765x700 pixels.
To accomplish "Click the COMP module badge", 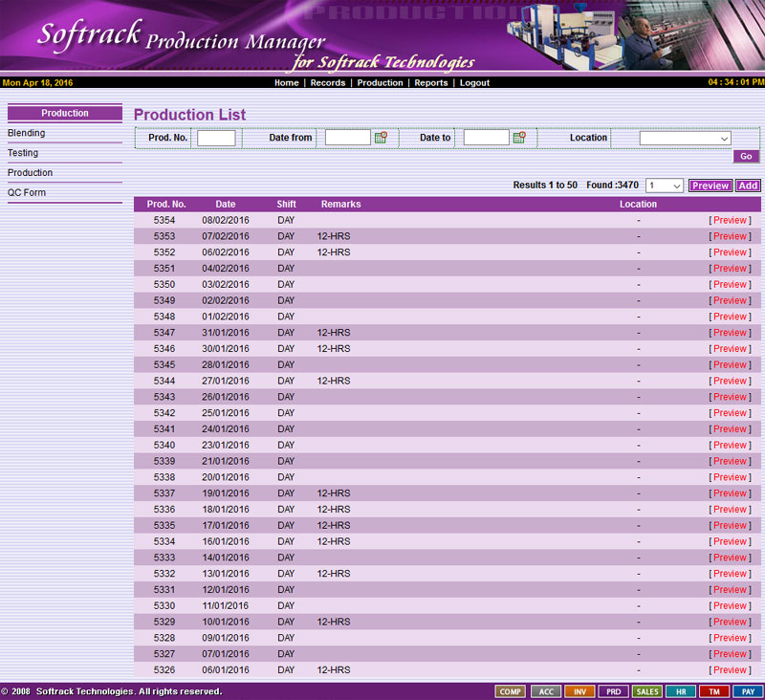I will pos(510,691).
